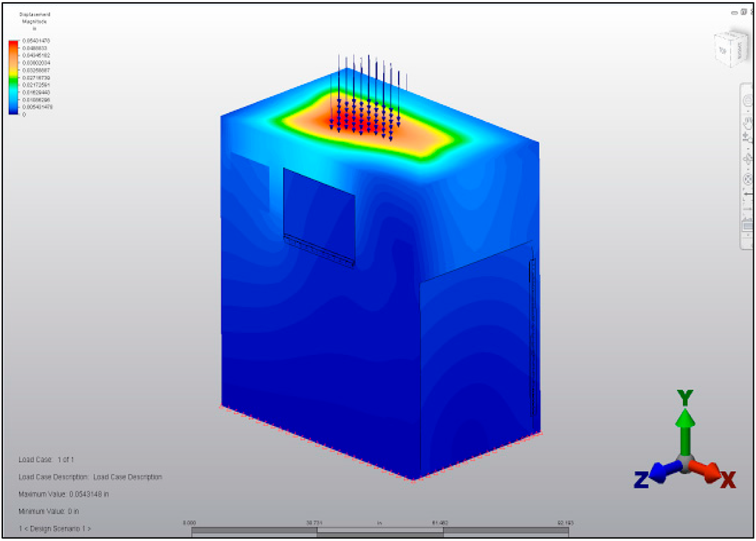Click the scale ruler bar at bottom

point(379,531)
